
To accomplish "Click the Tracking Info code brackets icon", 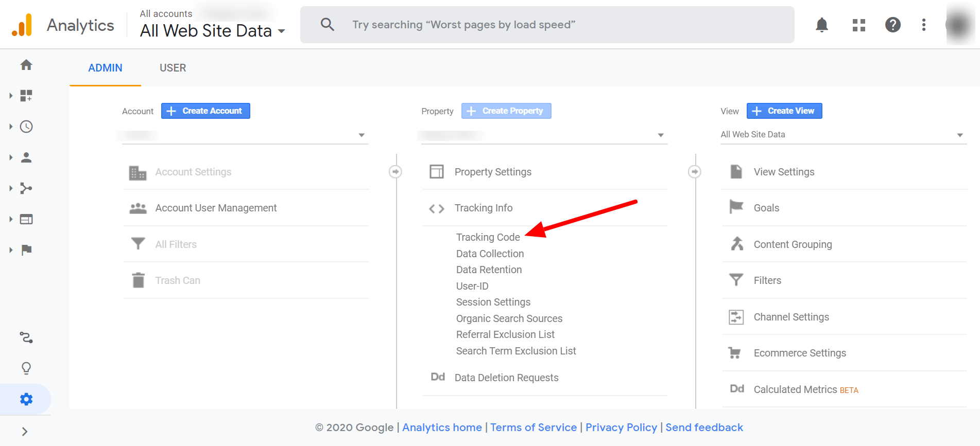I will pos(437,208).
